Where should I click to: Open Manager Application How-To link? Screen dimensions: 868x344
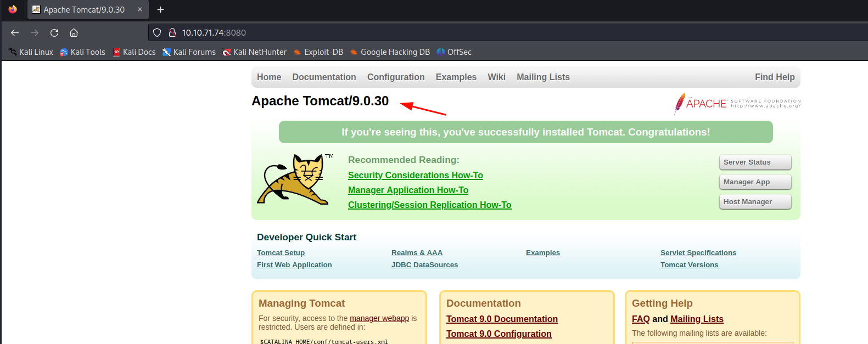coord(408,190)
